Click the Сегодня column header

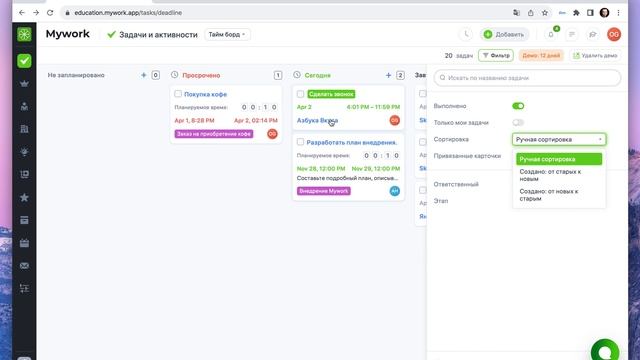point(318,76)
